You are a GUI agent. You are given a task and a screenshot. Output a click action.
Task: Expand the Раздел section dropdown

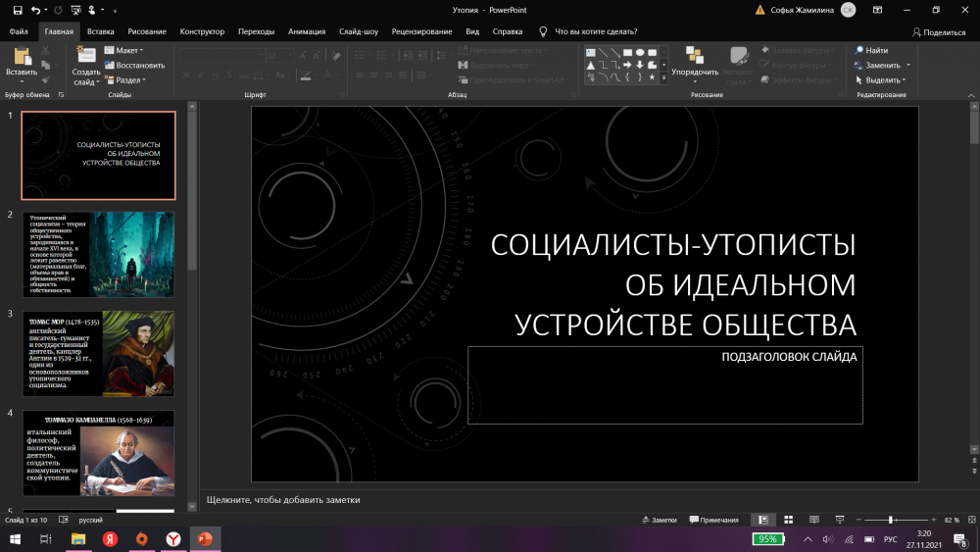tap(124, 80)
